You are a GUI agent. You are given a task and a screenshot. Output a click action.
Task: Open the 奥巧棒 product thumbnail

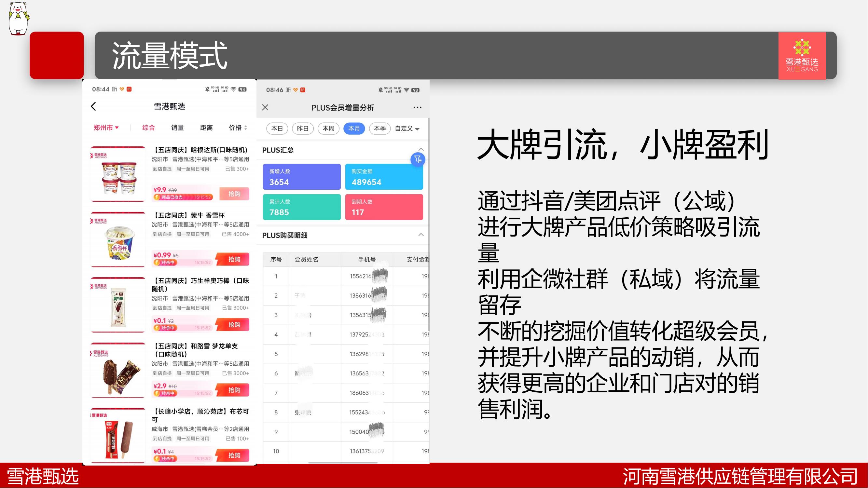(x=118, y=305)
